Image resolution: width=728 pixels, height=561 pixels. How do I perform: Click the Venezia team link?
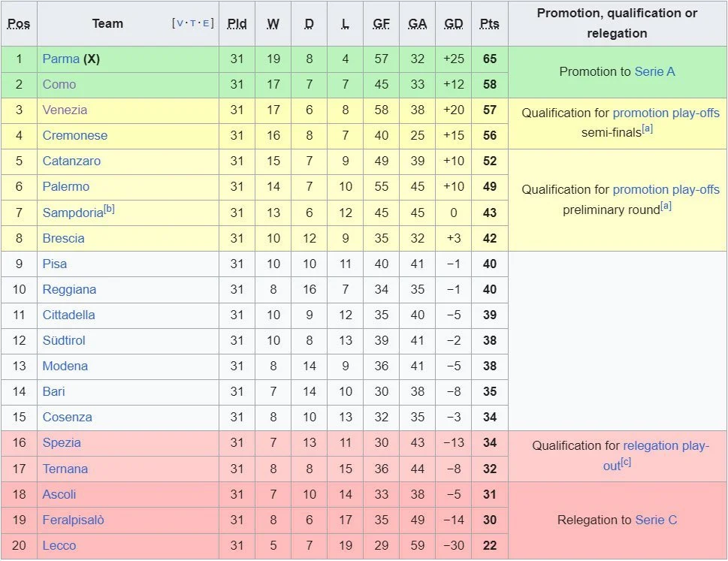(65, 110)
